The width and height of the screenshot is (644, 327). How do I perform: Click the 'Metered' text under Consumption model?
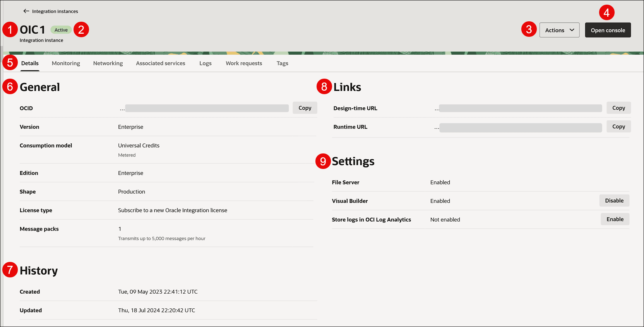[127, 155]
